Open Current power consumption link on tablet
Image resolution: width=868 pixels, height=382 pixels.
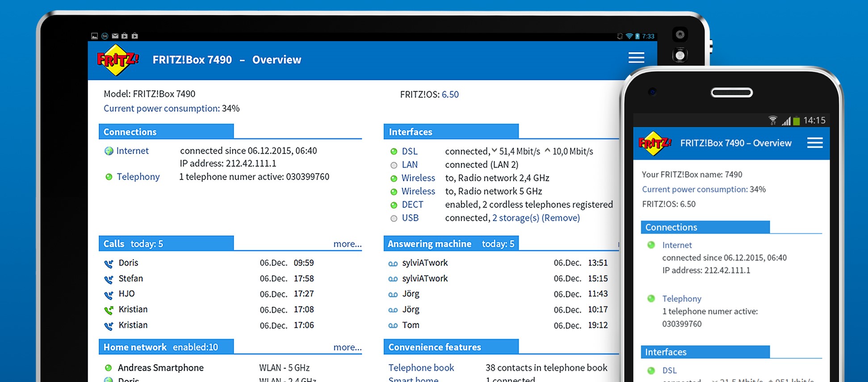(x=162, y=109)
